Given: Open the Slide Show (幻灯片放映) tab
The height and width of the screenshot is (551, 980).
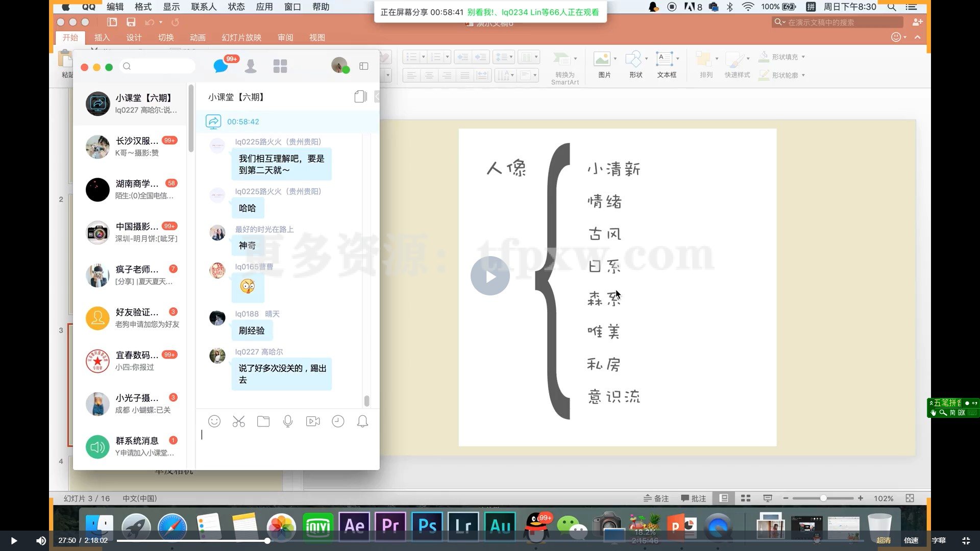Looking at the screenshot, I should click(241, 37).
